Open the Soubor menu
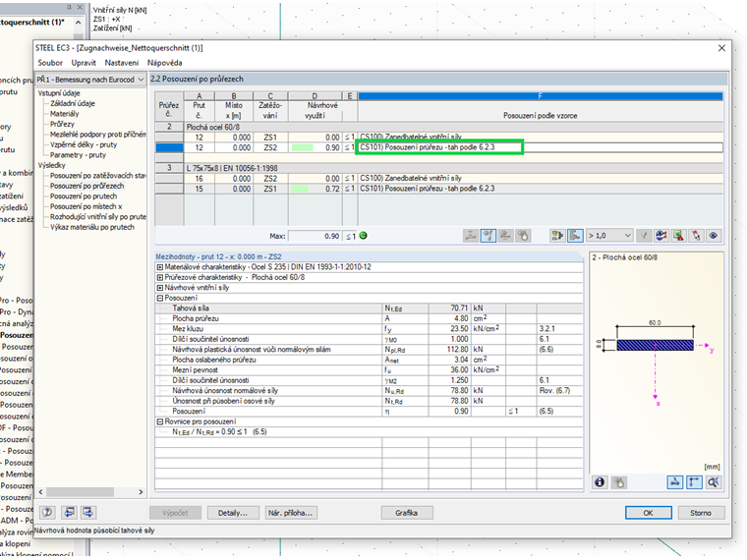This screenshot has height=560, width=747. (x=50, y=63)
